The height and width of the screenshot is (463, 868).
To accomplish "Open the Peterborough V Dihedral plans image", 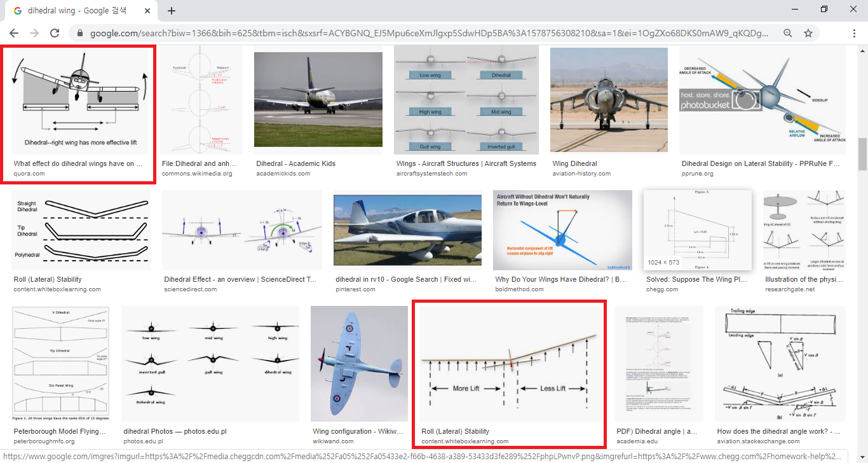I will click(x=60, y=364).
